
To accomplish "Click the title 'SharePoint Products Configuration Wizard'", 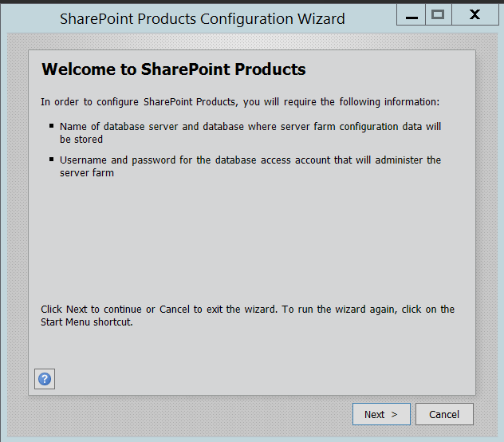I will pos(203,18).
